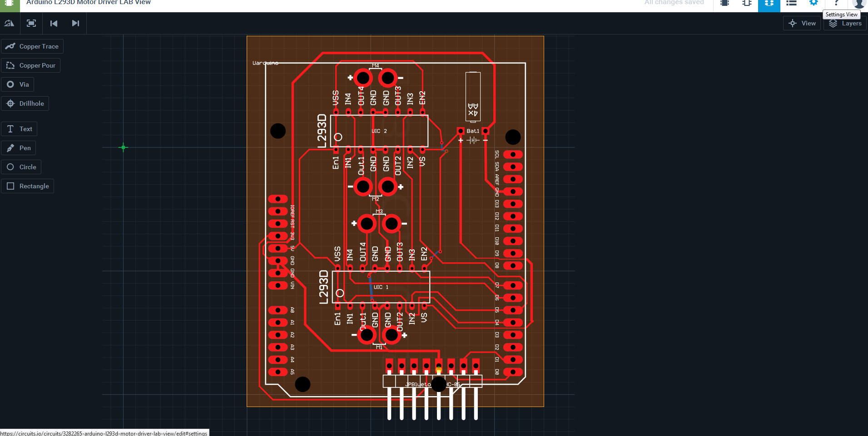This screenshot has height=436, width=868.
Task: Open the View options
Action: pyautogui.click(x=802, y=23)
